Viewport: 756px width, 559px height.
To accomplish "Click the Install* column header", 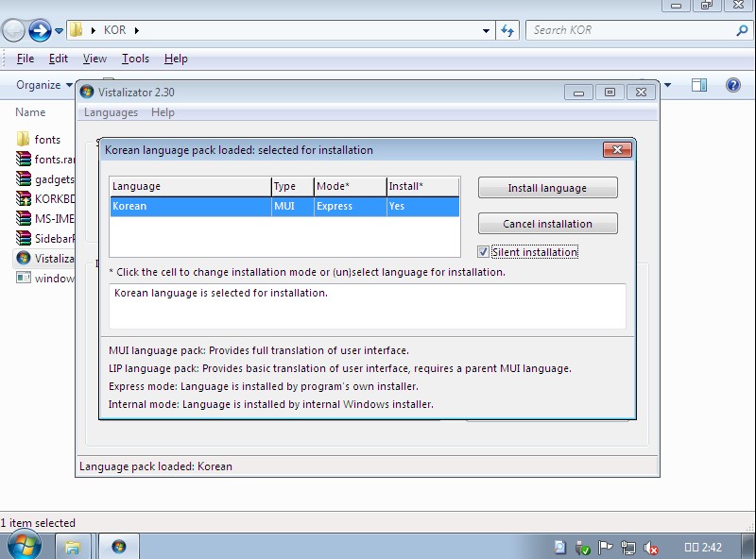I will click(x=423, y=187).
